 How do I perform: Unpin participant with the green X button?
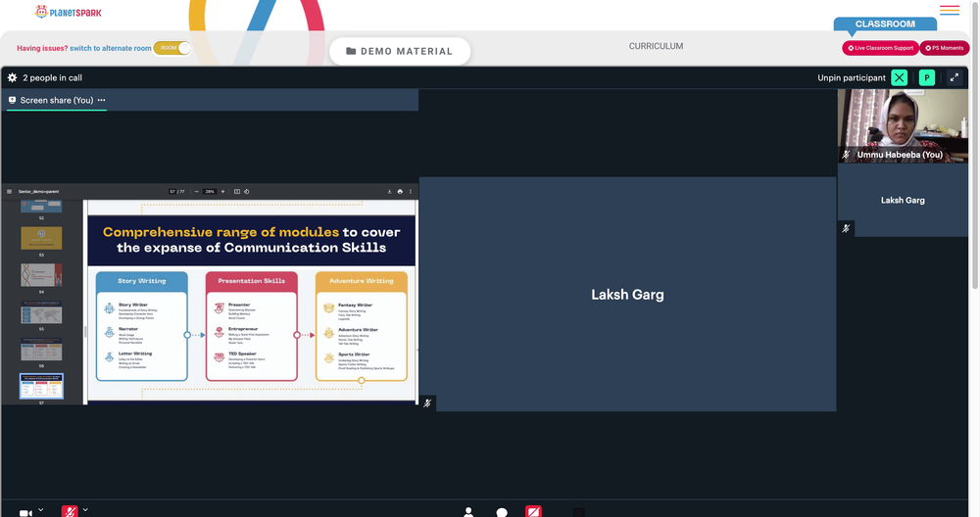click(899, 77)
